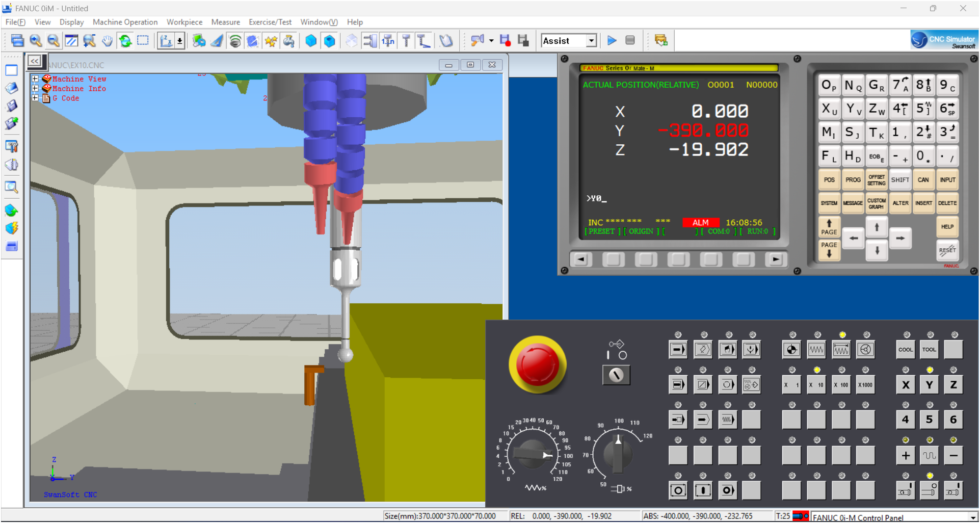Open the arrow beside ZX view icon
Viewport: 980px width, 523px height.
click(x=180, y=41)
